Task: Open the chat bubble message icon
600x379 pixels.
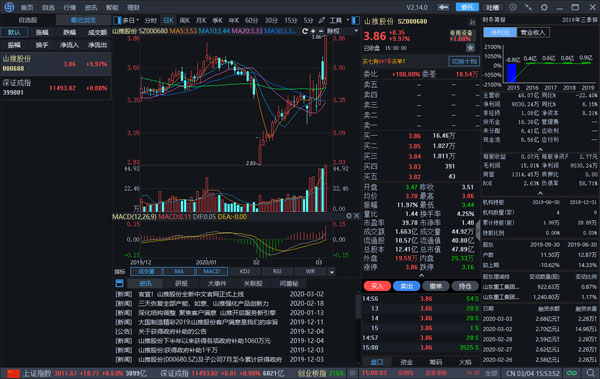Action: click(513, 7)
